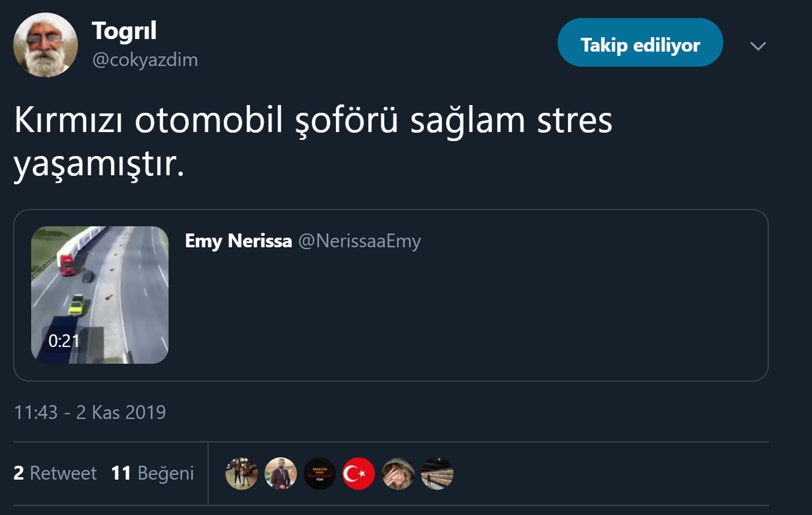Open the last liker avatar showing a hall
The height and width of the screenshot is (515, 812).
(x=437, y=474)
